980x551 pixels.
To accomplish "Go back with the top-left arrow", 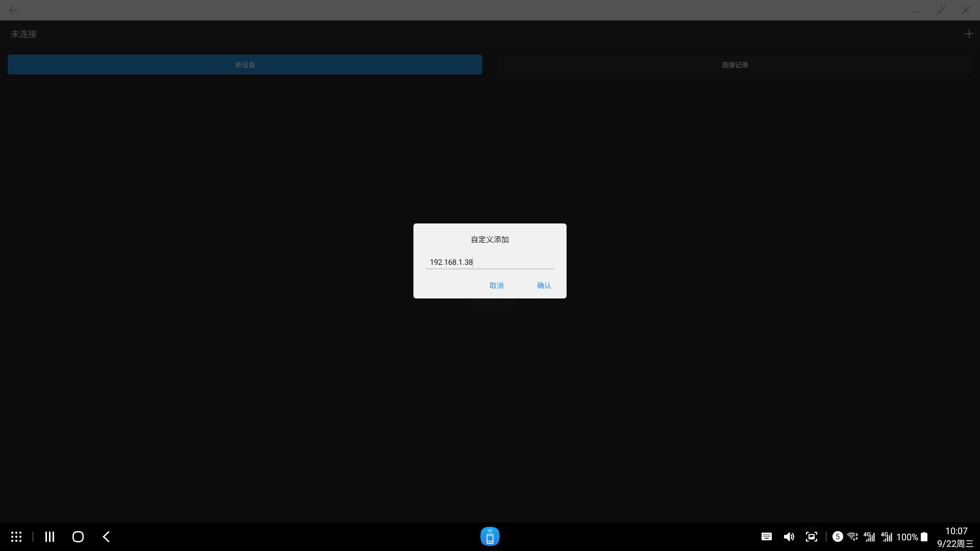I will pos(14,10).
